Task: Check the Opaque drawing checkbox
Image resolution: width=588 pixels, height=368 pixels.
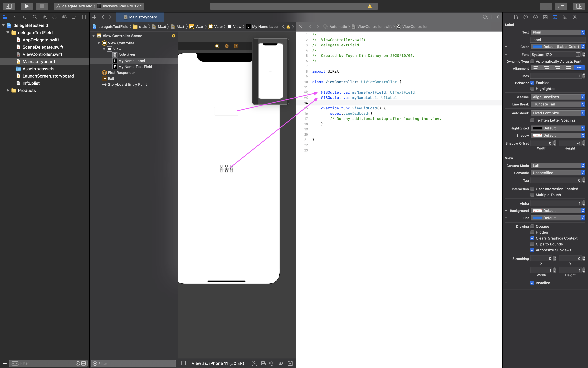Action: click(x=532, y=226)
